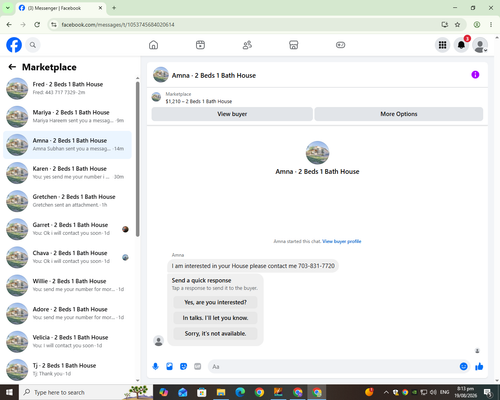Click the voice clip microphone icon
This screenshot has height=400, width=500.
click(155, 367)
